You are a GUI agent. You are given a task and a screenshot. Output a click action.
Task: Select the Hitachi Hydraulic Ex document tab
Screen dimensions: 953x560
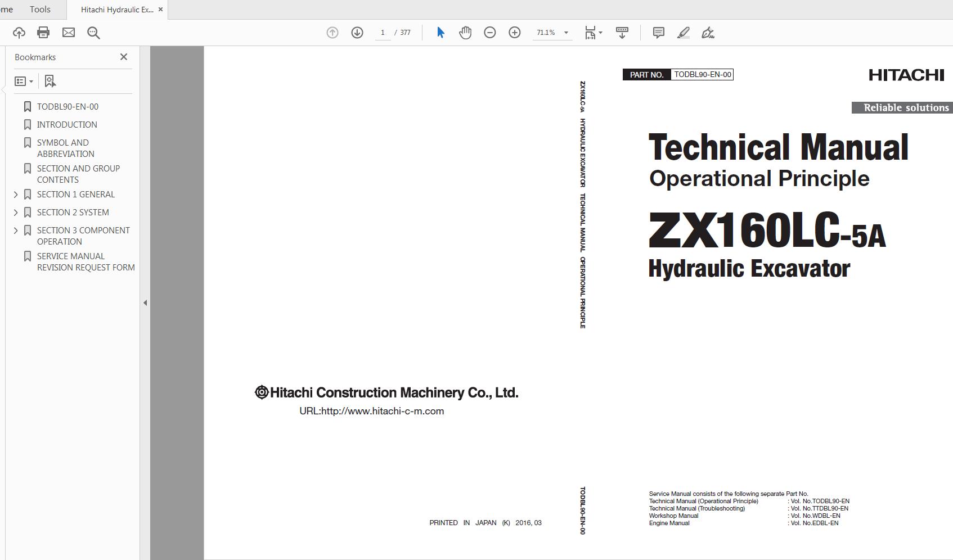(x=114, y=9)
